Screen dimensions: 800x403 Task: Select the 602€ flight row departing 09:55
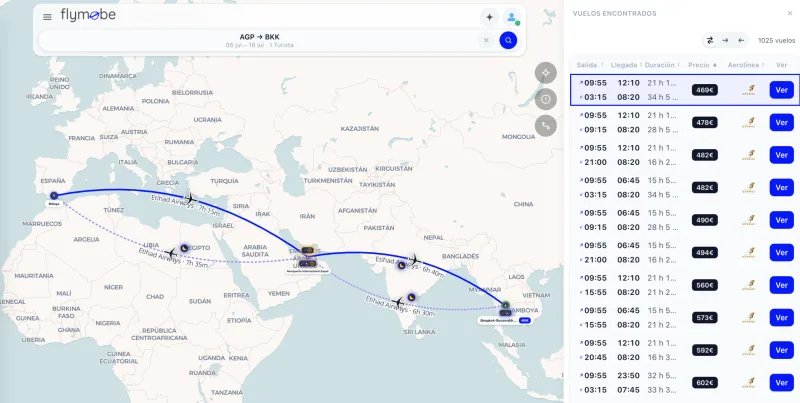pos(684,383)
